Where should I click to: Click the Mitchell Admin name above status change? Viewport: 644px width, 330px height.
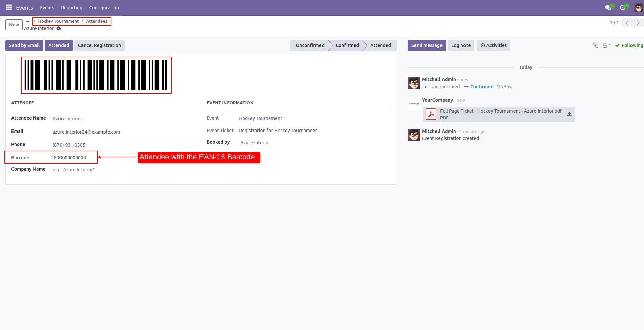coord(439,79)
